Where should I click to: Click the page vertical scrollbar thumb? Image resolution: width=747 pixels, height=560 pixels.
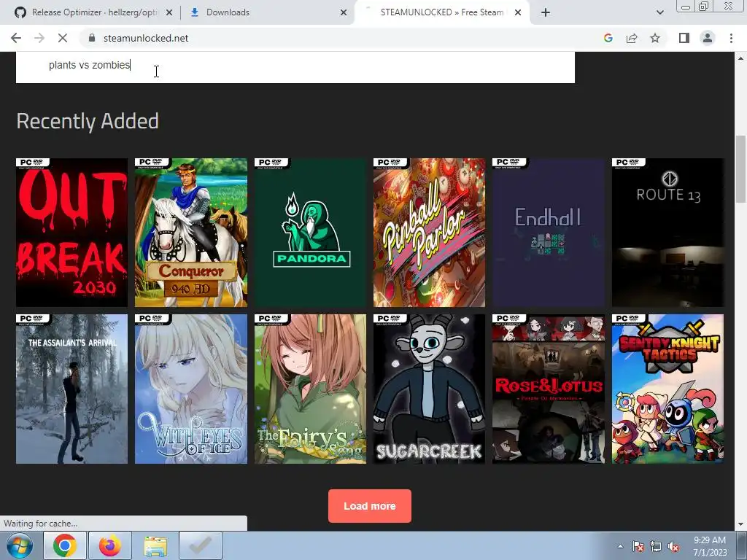tap(741, 169)
